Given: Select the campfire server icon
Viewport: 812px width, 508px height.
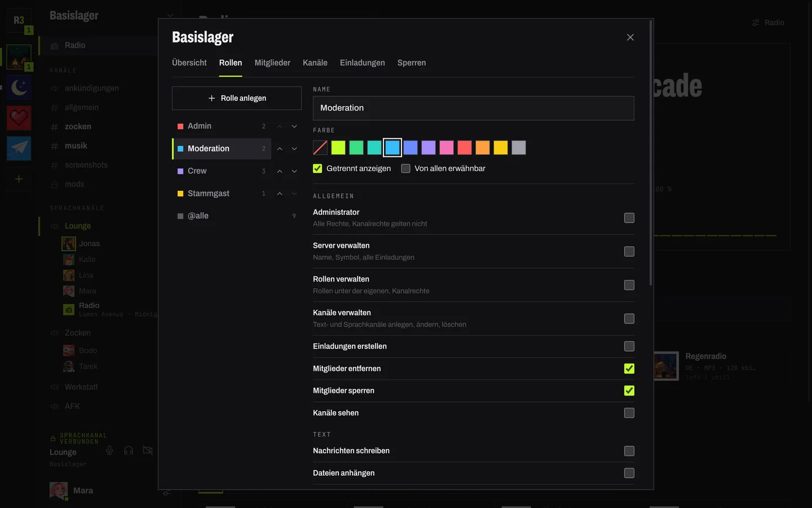Looking at the screenshot, I should 19,57.
